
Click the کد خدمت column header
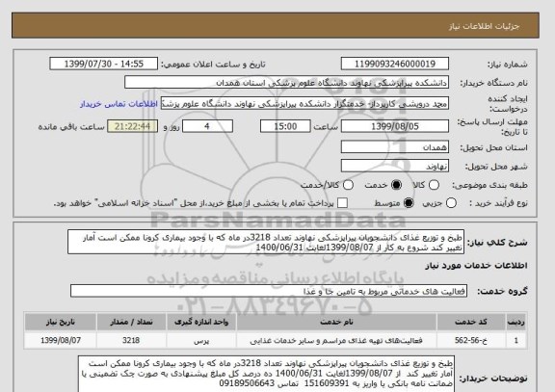[471, 322]
